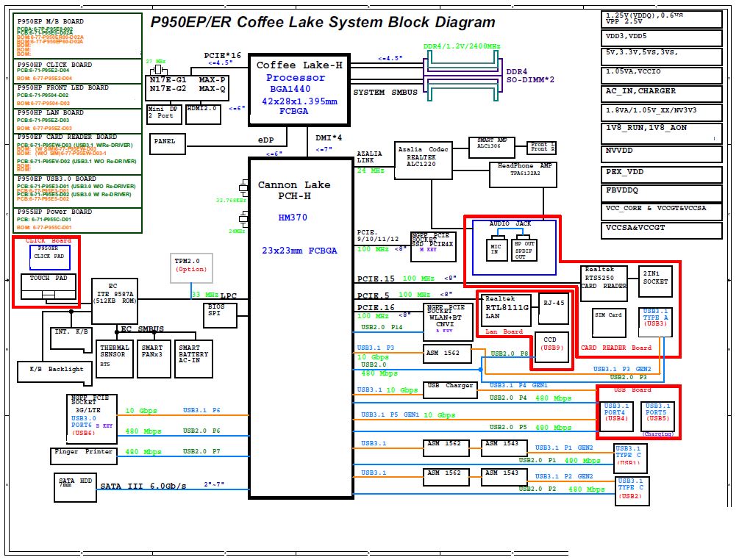The width and height of the screenshot is (739, 560).
Task: Click the Realtek RTL8111G LAN block
Action: (506, 310)
